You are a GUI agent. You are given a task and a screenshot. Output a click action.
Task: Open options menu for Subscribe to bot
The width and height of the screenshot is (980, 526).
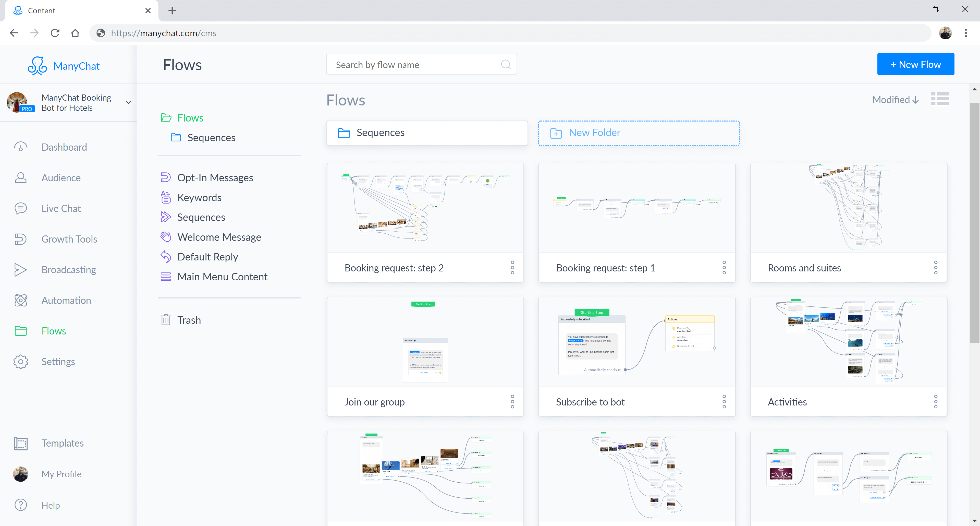[724, 402]
